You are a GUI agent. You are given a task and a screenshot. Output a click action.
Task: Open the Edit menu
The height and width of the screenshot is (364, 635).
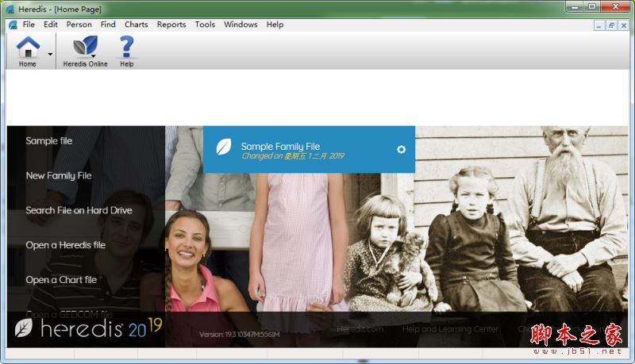[51, 25]
